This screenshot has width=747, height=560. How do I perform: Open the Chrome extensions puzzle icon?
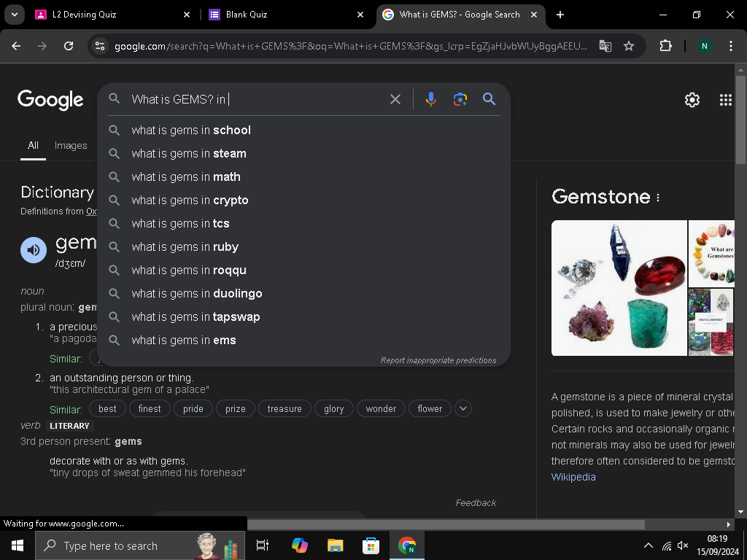coord(665,46)
